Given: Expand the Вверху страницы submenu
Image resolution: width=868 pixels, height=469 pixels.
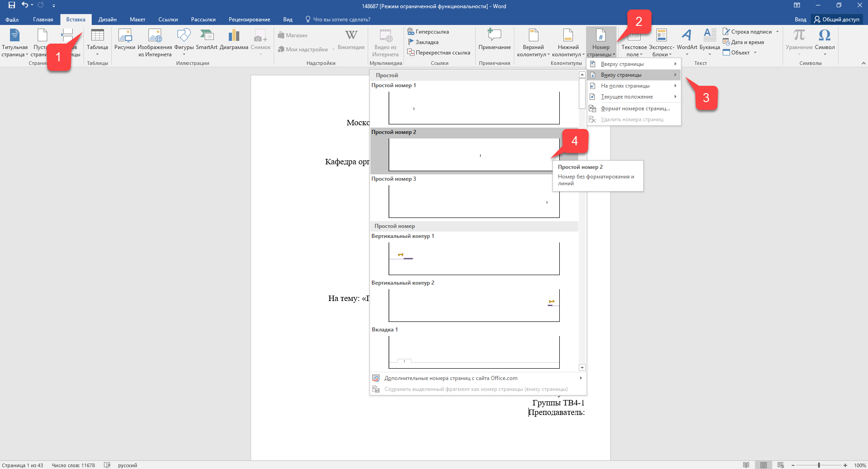Looking at the screenshot, I should [x=634, y=64].
